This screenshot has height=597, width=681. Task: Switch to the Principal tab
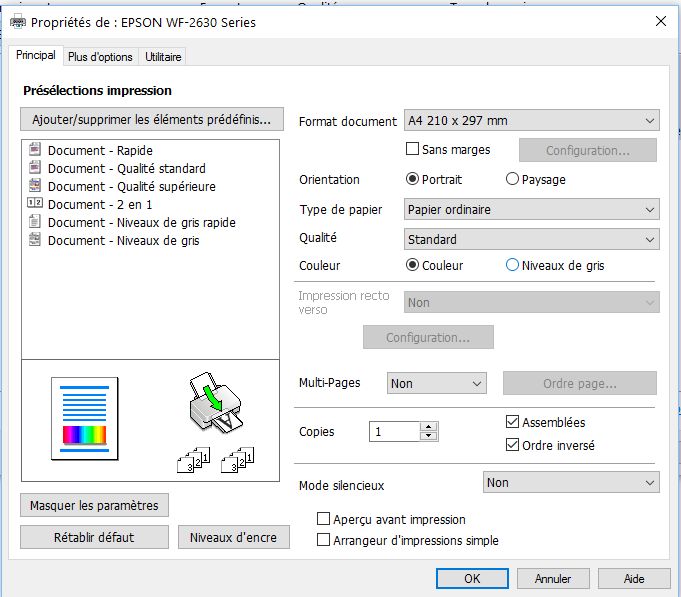pyautogui.click(x=36, y=55)
